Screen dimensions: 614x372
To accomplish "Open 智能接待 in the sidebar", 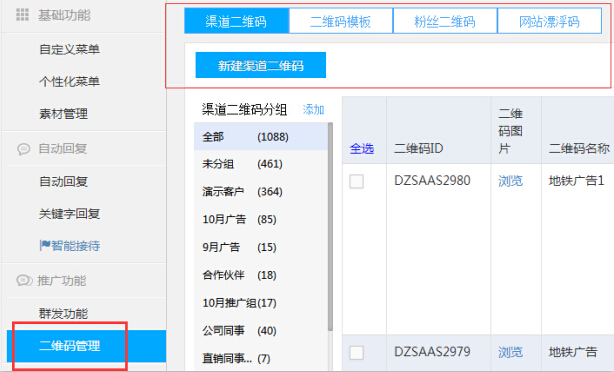I will tap(76, 246).
